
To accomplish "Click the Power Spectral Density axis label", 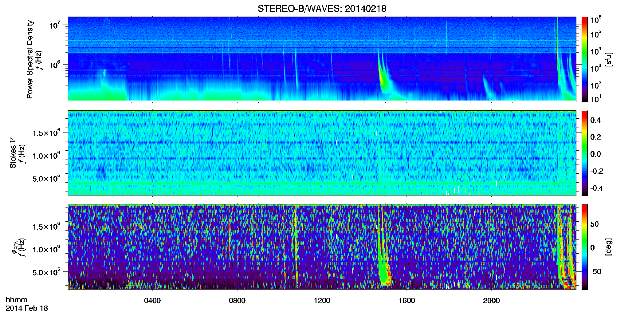I will coord(30,59).
